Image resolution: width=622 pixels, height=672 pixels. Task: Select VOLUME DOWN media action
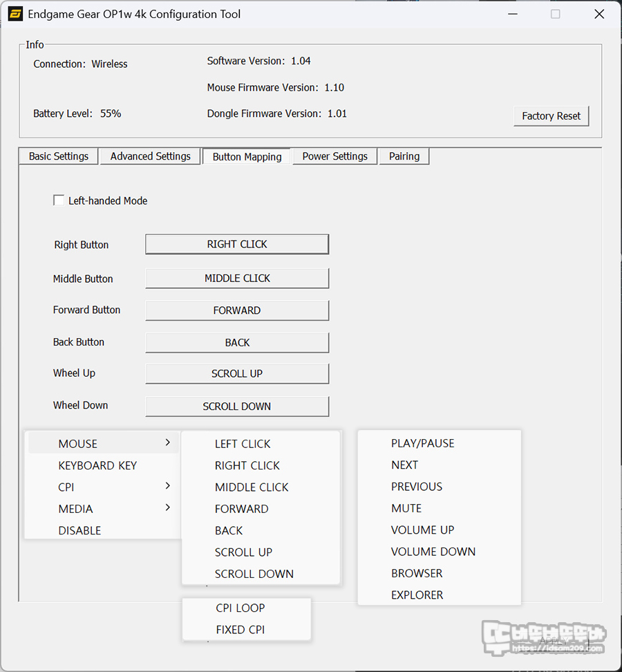pyautogui.click(x=439, y=552)
